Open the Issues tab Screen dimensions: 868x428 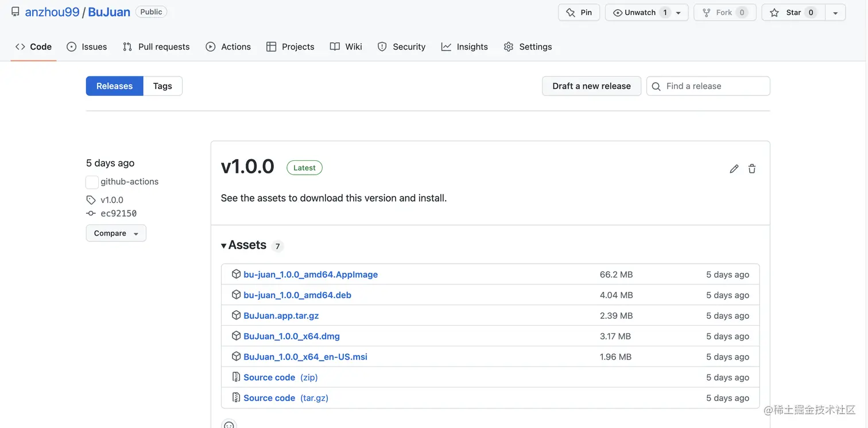point(87,47)
